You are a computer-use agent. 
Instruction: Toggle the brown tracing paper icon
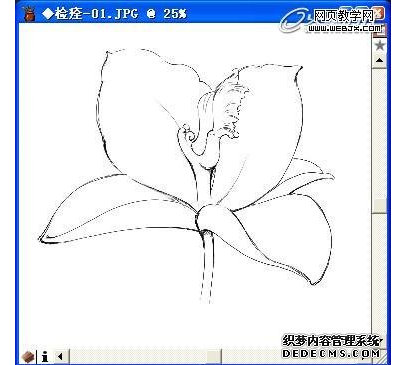click(x=28, y=357)
